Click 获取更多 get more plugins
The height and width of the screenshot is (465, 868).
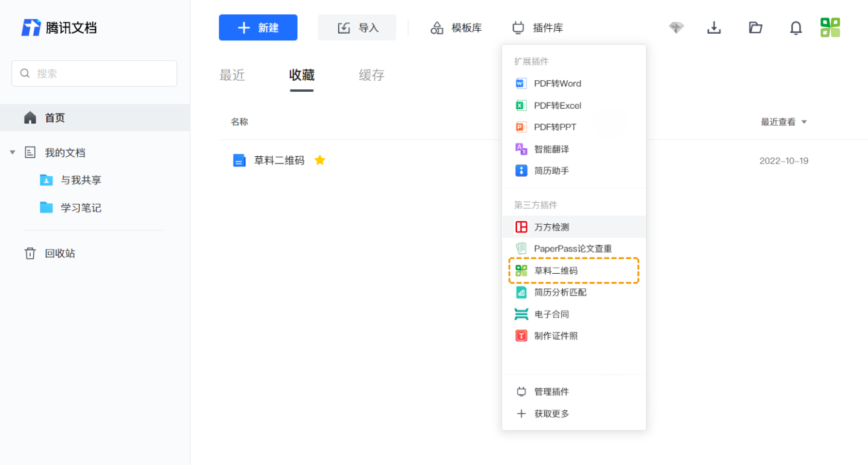click(x=574, y=414)
